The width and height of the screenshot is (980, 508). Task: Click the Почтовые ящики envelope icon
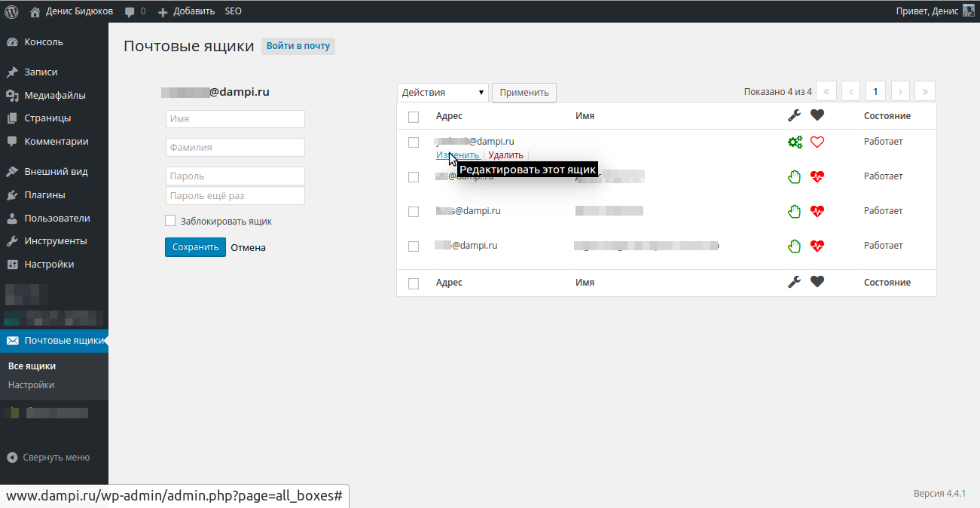(12, 341)
